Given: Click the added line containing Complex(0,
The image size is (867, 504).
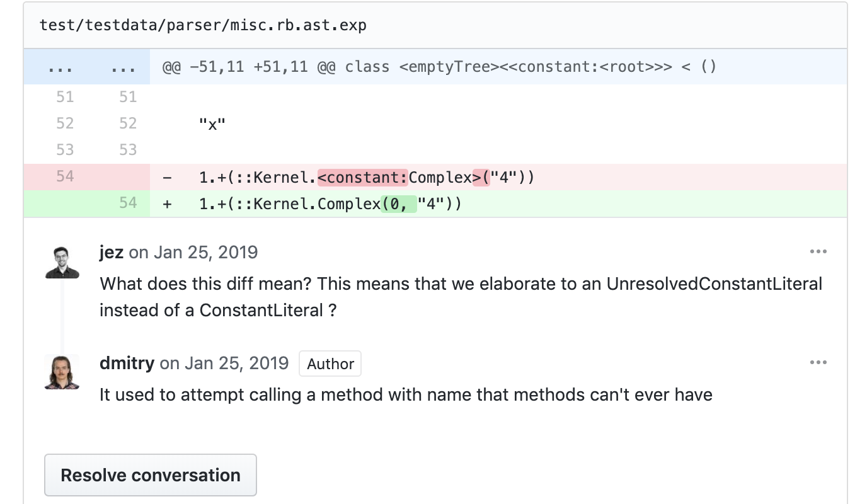Looking at the screenshot, I should [x=328, y=203].
